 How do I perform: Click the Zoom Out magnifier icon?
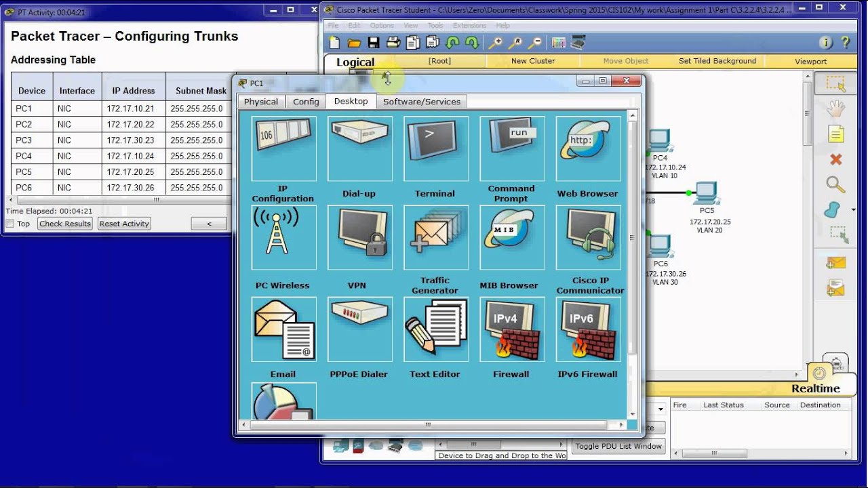click(535, 43)
